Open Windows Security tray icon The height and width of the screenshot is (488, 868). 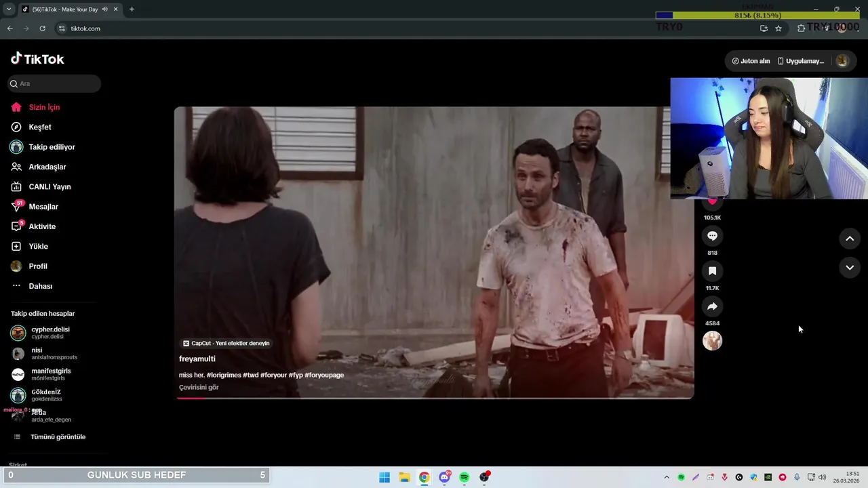(753, 477)
